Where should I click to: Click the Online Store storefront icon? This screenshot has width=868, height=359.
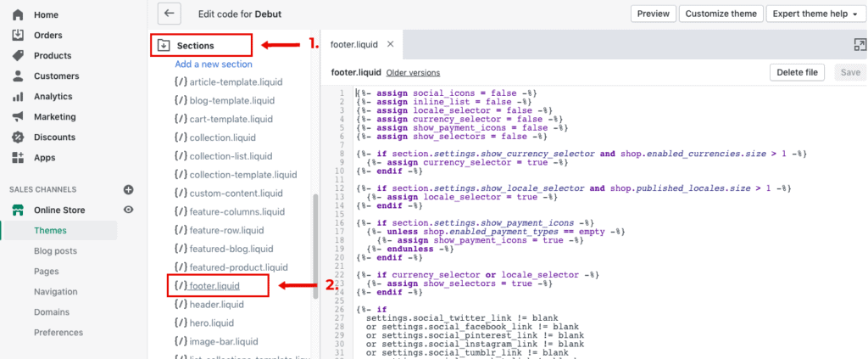(x=18, y=210)
